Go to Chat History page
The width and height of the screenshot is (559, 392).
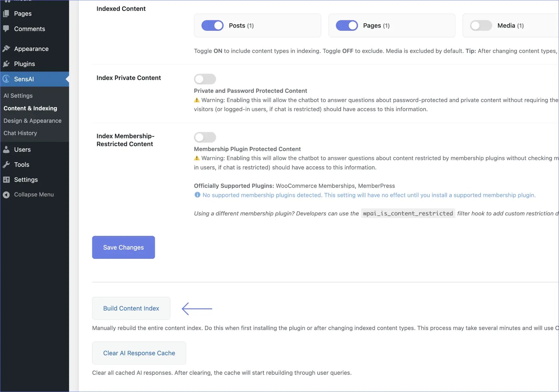pyautogui.click(x=20, y=133)
